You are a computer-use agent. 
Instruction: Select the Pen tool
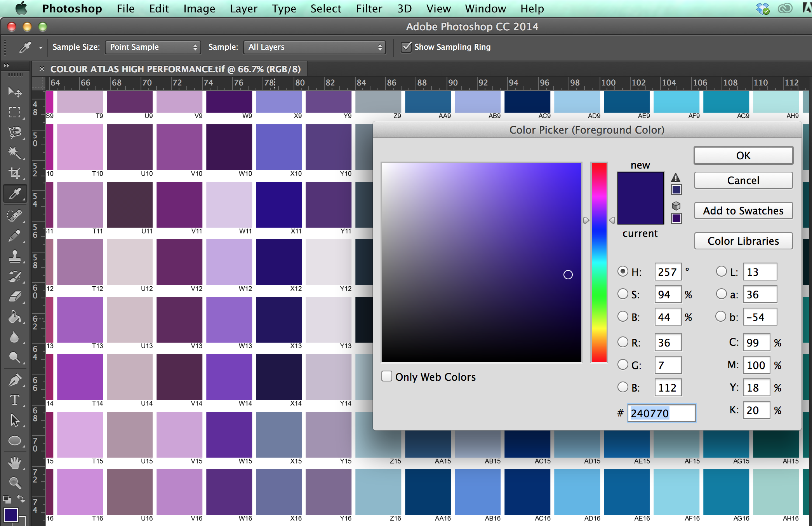15,380
